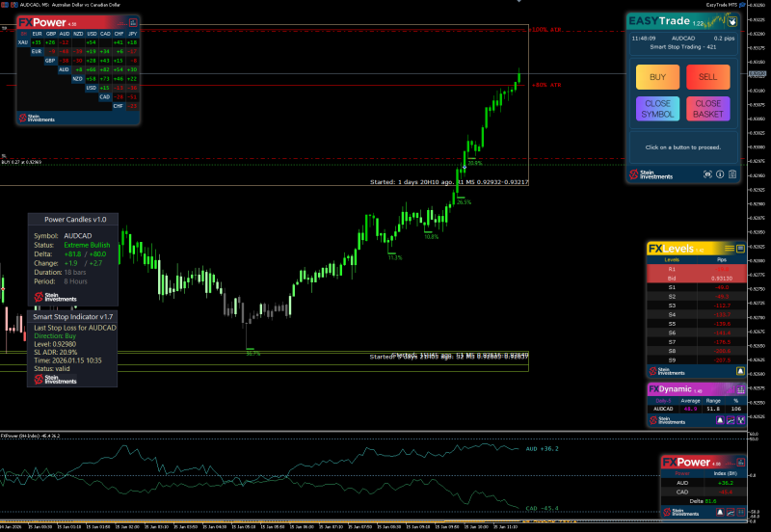This screenshot has height=532, width=771.
Task: Click the SELL button in EASYTrade
Action: pos(708,77)
